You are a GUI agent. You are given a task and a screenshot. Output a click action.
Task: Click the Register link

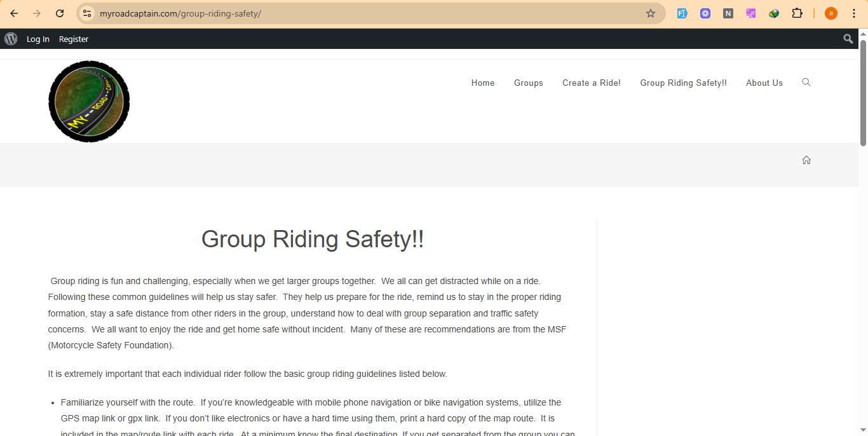74,39
